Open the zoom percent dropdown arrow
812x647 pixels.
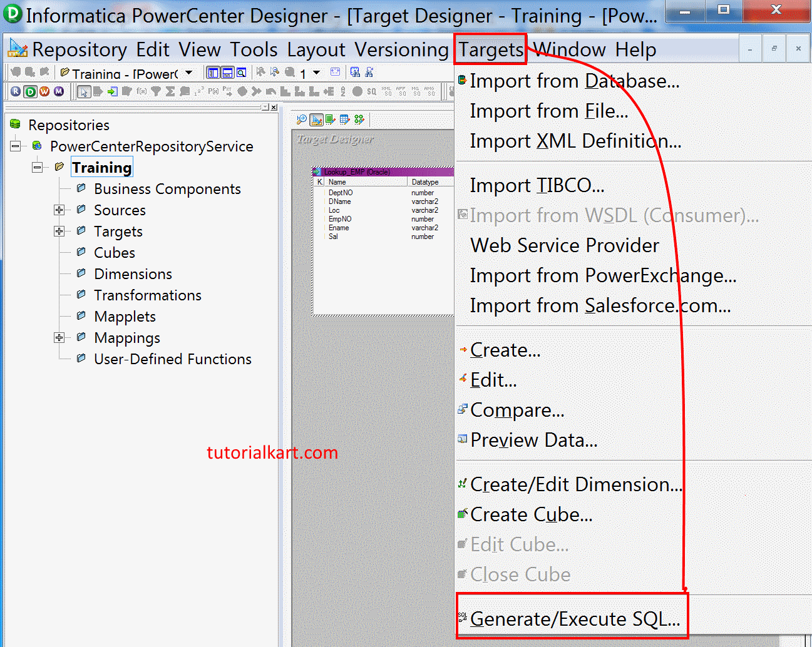[x=316, y=73]
